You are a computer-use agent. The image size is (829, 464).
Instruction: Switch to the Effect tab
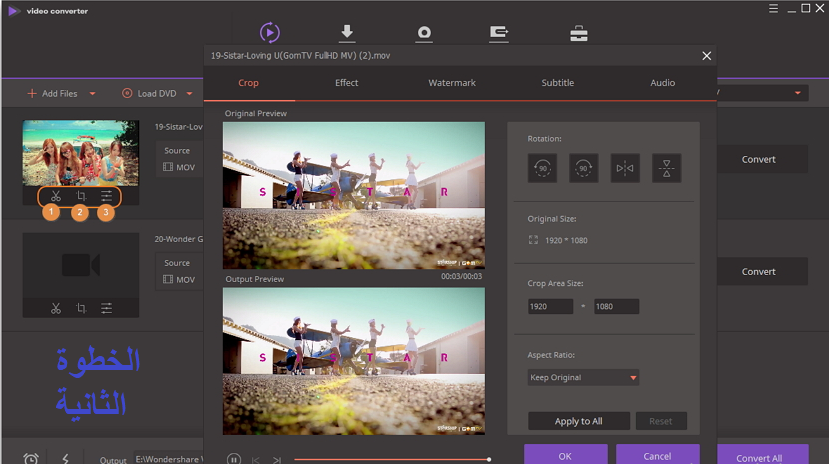pyautogui.click(x=346, y=82)
